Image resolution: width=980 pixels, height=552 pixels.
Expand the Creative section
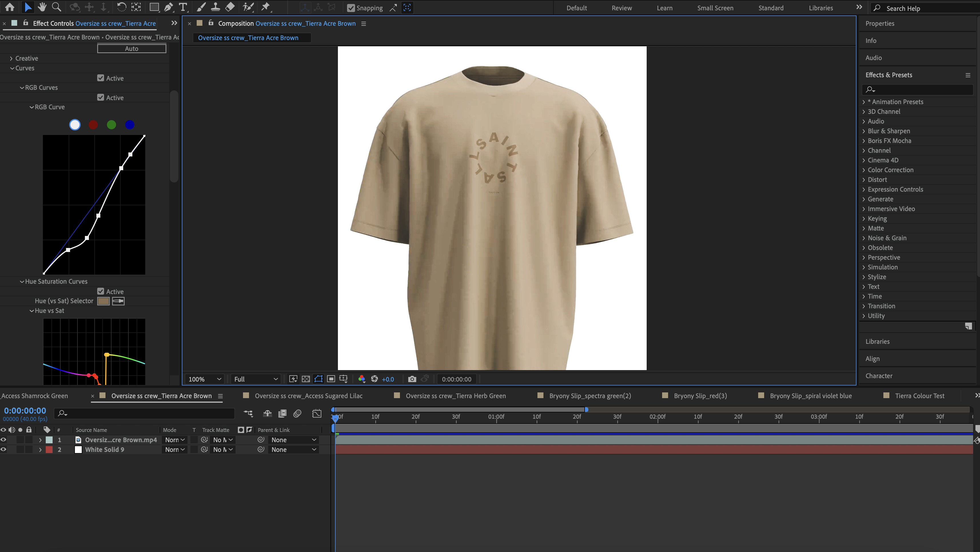click(x=11, y=58)
